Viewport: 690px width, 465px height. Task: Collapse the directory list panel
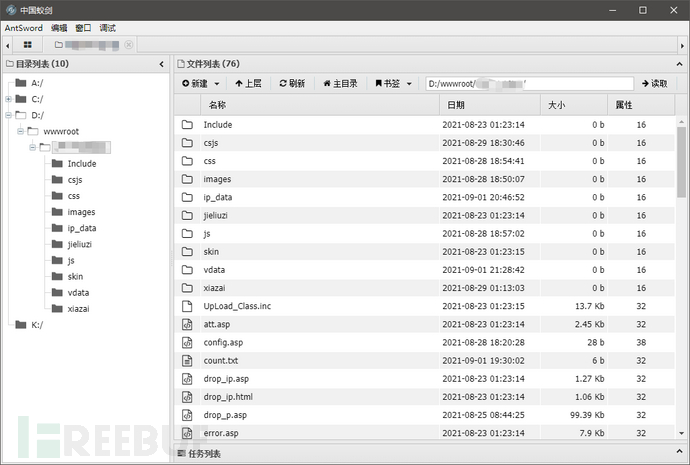pyautogui.click(x=161, y=64)
